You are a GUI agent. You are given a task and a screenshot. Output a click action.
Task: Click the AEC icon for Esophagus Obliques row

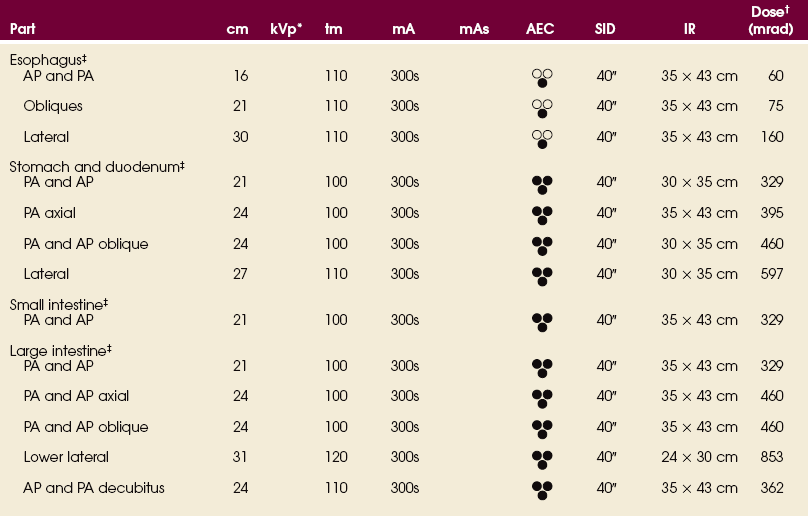[x=542, y=108]
